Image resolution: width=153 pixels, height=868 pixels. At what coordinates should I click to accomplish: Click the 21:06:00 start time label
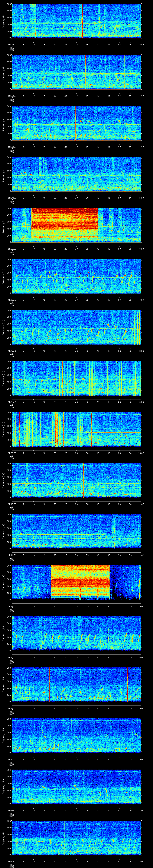point(12,300)
